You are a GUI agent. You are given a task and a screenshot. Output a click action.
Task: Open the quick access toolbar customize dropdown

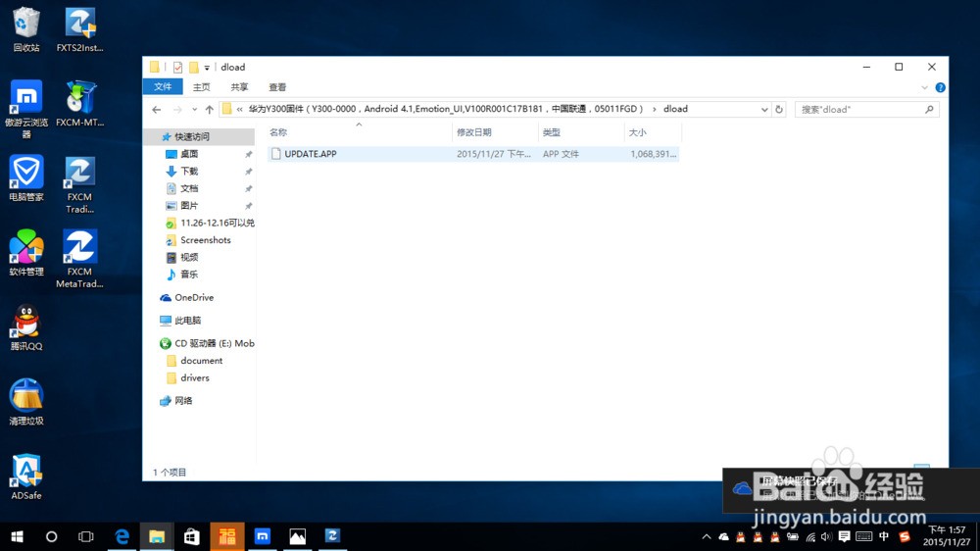click(x=207, y=68)
